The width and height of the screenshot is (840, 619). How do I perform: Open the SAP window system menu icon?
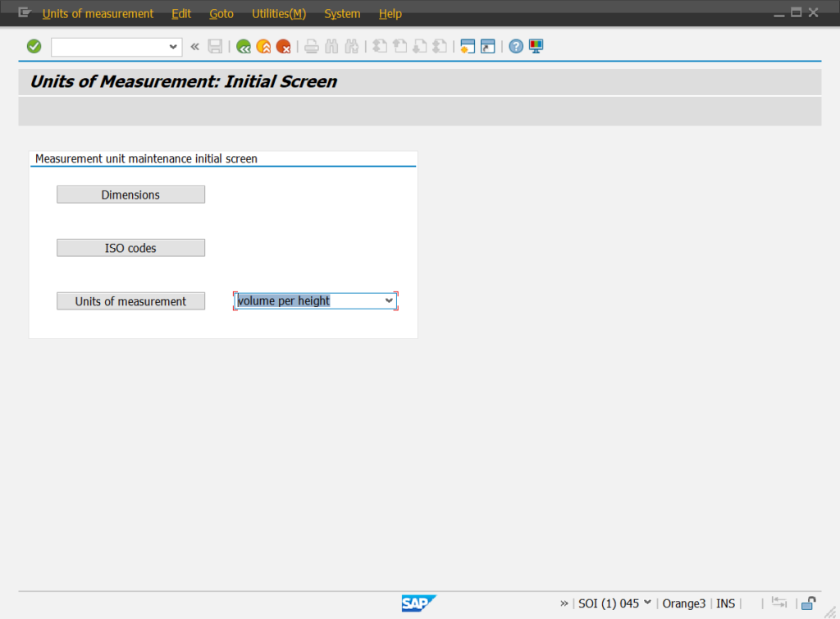coord(24,13)
